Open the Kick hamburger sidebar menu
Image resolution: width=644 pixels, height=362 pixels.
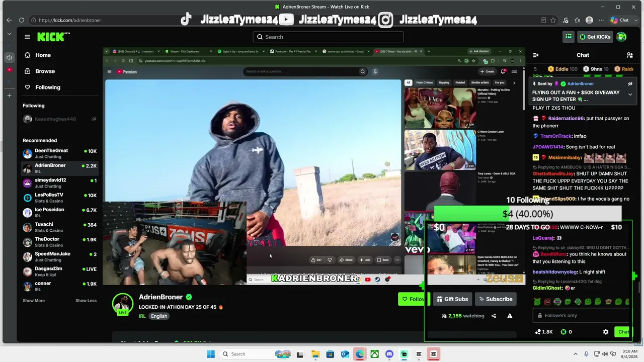tap(27, 37)
